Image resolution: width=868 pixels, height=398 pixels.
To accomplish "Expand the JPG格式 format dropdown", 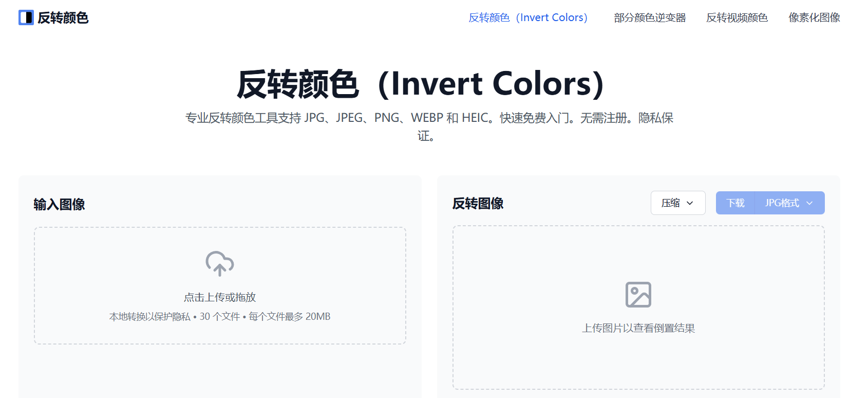I will (x=790, y=203).
